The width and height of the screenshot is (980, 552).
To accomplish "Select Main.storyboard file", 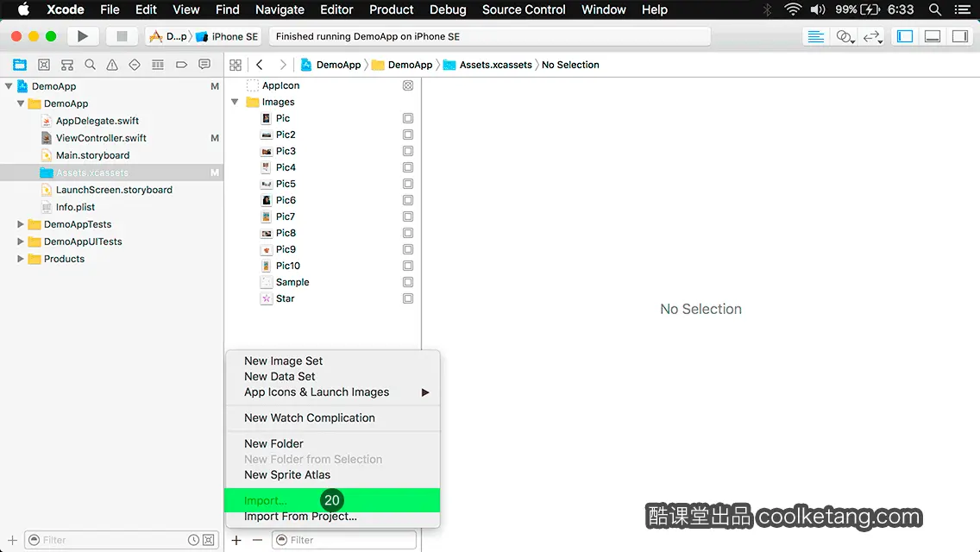I will coord(92,155).
